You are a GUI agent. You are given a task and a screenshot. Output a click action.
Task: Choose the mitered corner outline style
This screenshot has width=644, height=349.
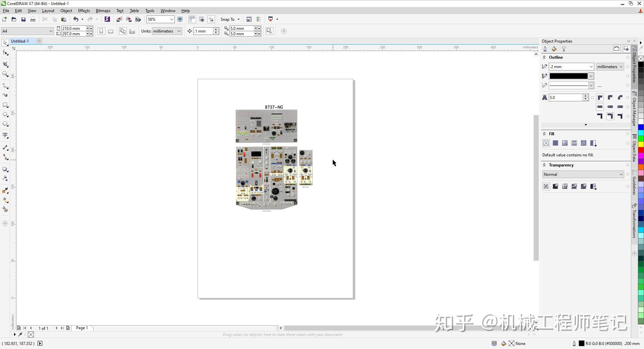pos(600,98)
